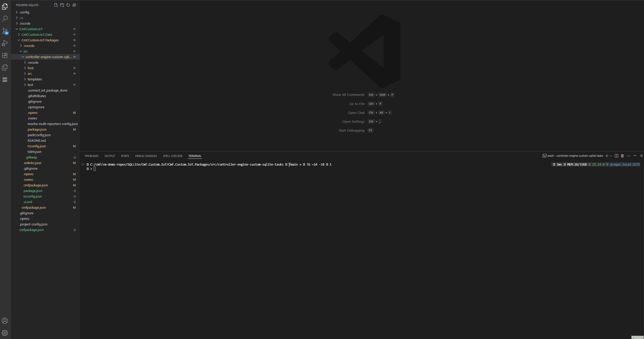The image size is (644, 339).
Task: Click FOLDERS: SQLLITE explorer header
Action: click(x=27, y=5)
